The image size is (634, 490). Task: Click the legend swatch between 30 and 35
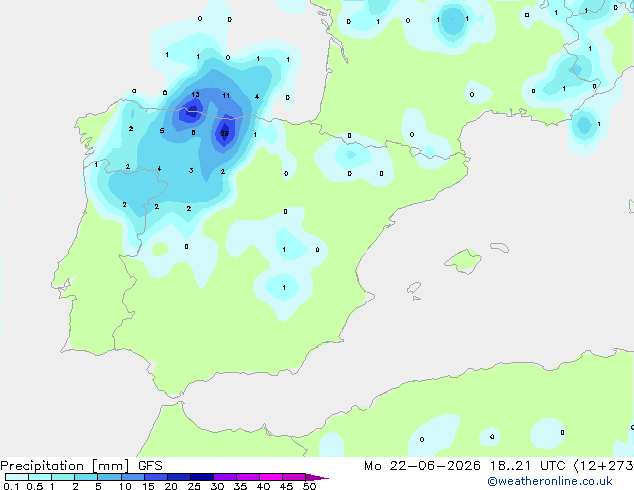[x=225, y=477]
